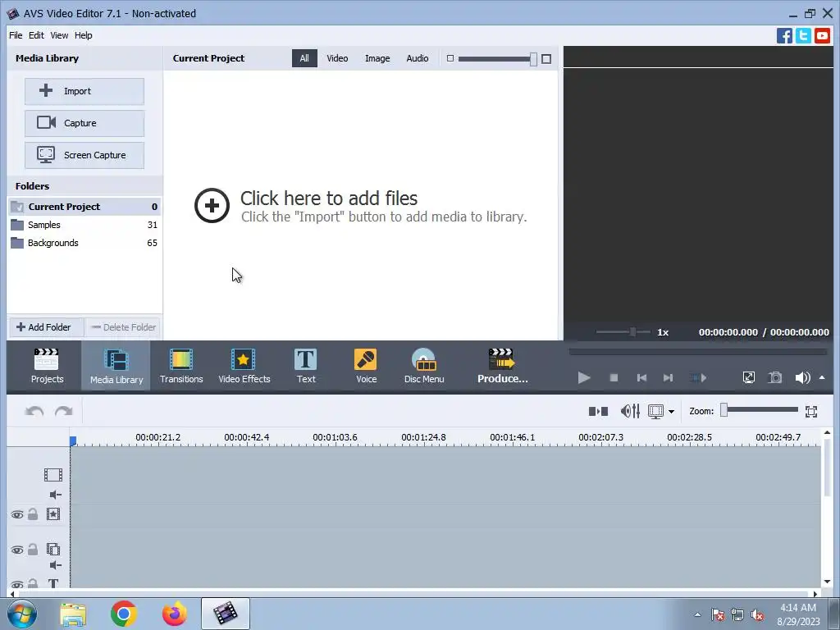Take a snapshot of preview frame

point(774,377)
